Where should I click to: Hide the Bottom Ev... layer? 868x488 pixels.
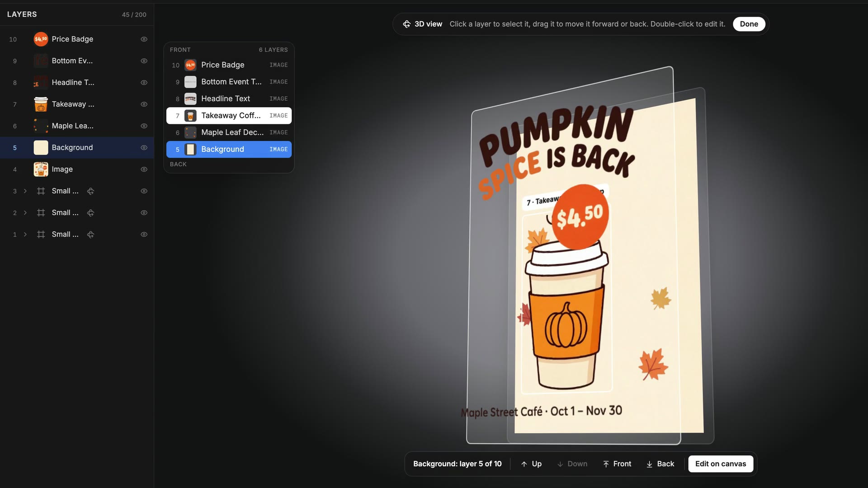pyautogui.click(x=144, y=61)
